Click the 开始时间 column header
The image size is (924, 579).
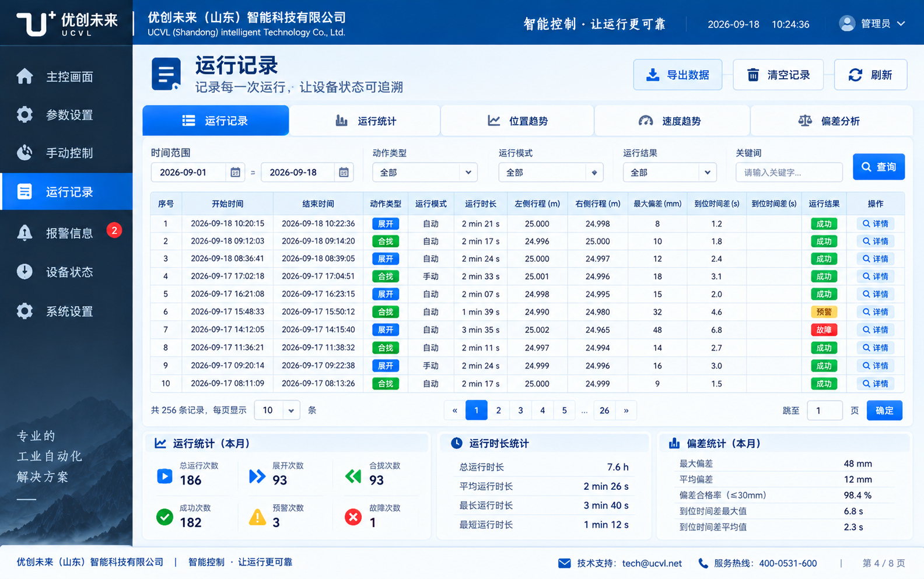tap(228, 204)
